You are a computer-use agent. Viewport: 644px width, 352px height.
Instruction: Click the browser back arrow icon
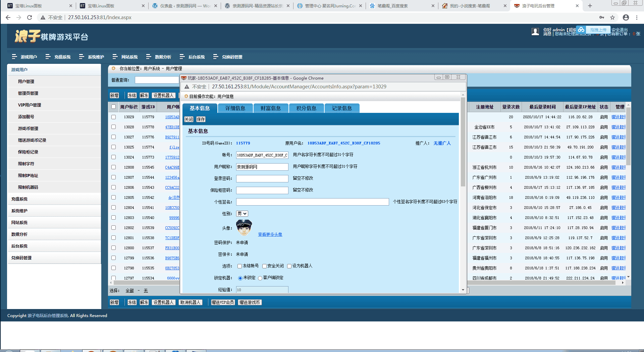point(8,17)
